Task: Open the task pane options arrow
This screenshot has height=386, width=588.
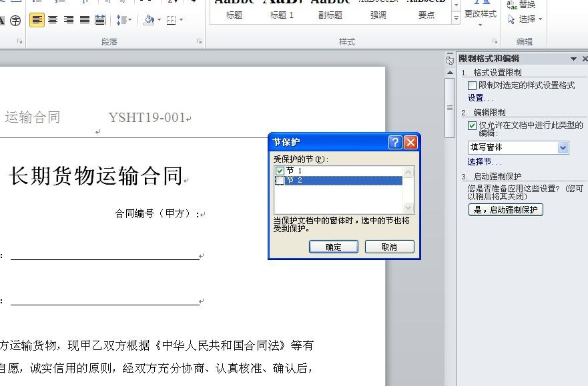Action: click(573, 59)
